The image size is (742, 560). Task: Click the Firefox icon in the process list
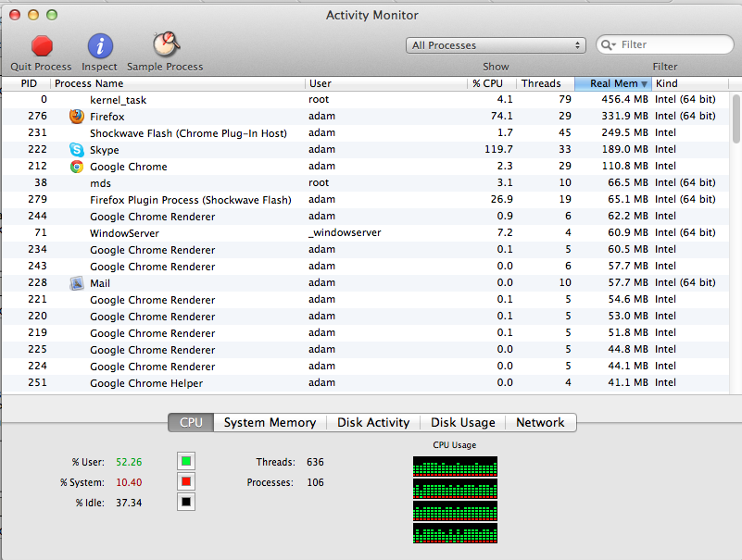tap(76, 117)
